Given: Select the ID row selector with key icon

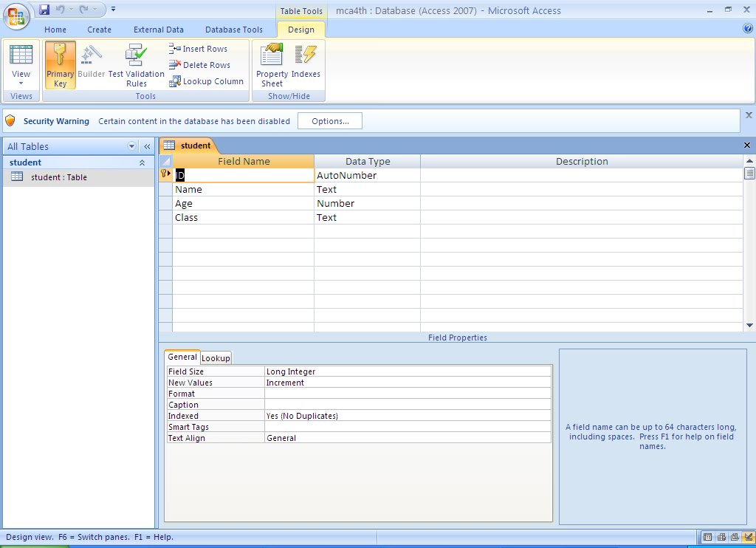Looking at the screenshot, I should point(165,174).
